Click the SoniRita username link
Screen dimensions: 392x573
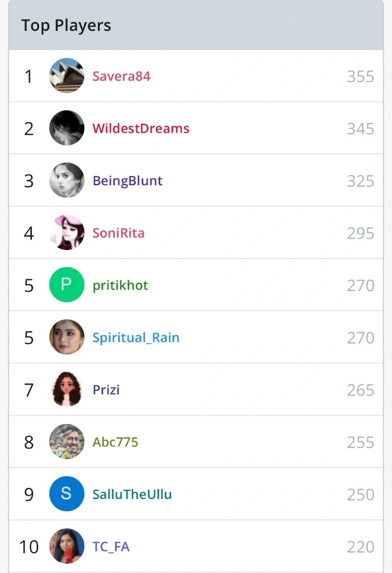[x=119, y=233]
